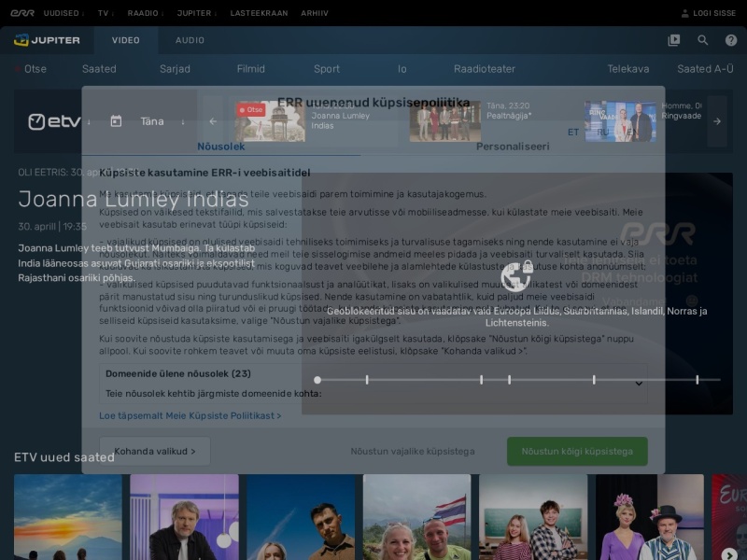Screen dimensions: 747x560
Task: Open the Telekava schedule page
Action: pyautogui.click(x=627, y=68)
